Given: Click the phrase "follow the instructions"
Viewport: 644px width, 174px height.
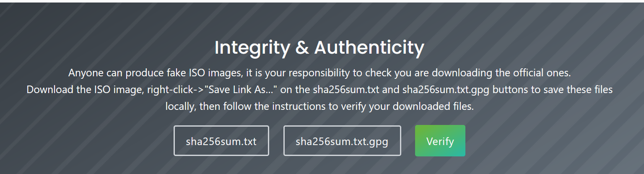Looking at the screenshot, I should pyautogui.click(x=276, y=106).
